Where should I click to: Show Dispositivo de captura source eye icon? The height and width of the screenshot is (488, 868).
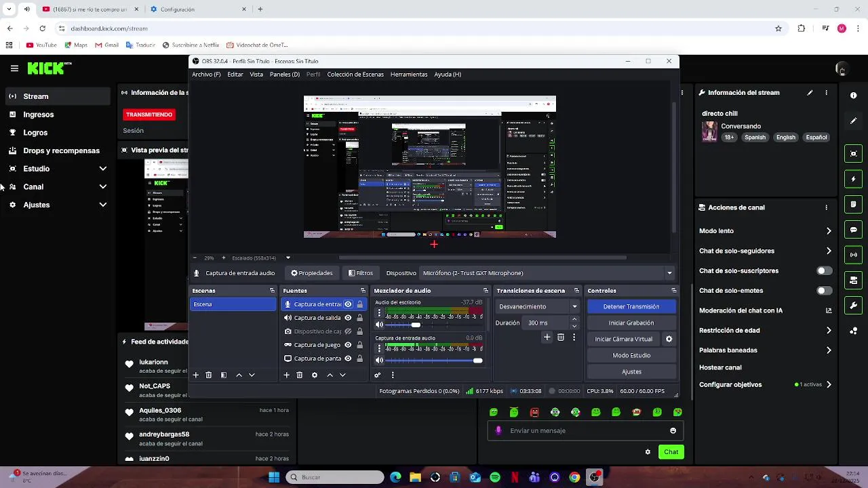coord(348,331)
